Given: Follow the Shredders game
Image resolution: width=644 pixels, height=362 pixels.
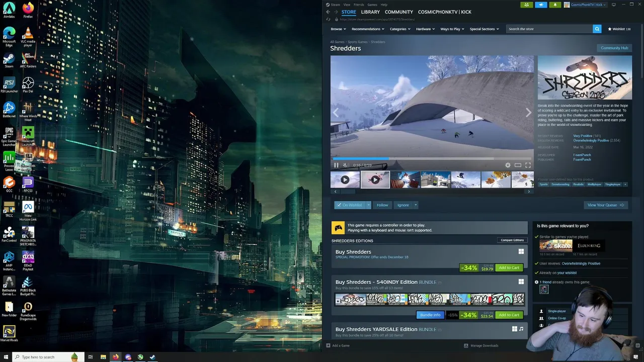Looking at the screenshot, I should tap(382, 205).
